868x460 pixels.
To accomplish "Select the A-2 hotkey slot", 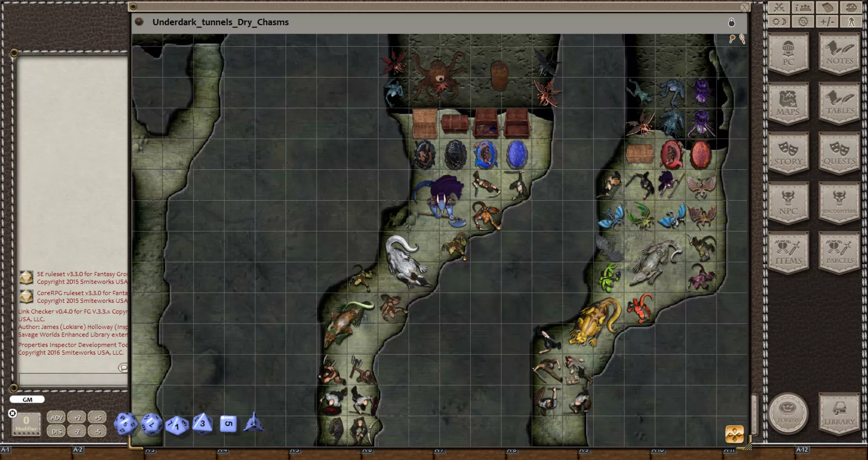I will (x=78, y=450).
